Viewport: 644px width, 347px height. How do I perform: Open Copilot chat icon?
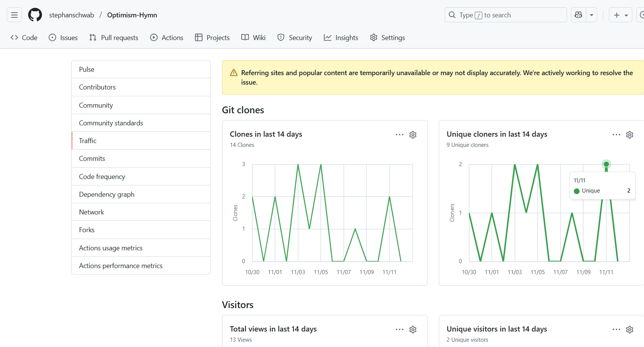coord(578,15)
